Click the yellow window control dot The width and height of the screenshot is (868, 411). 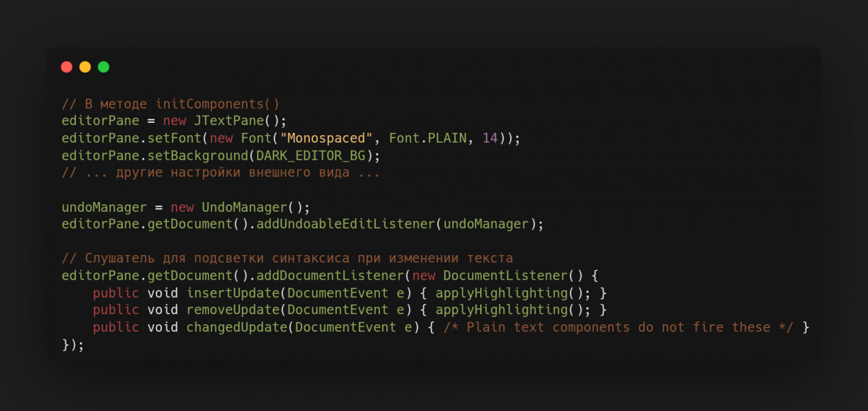click(x=85, y=66)
